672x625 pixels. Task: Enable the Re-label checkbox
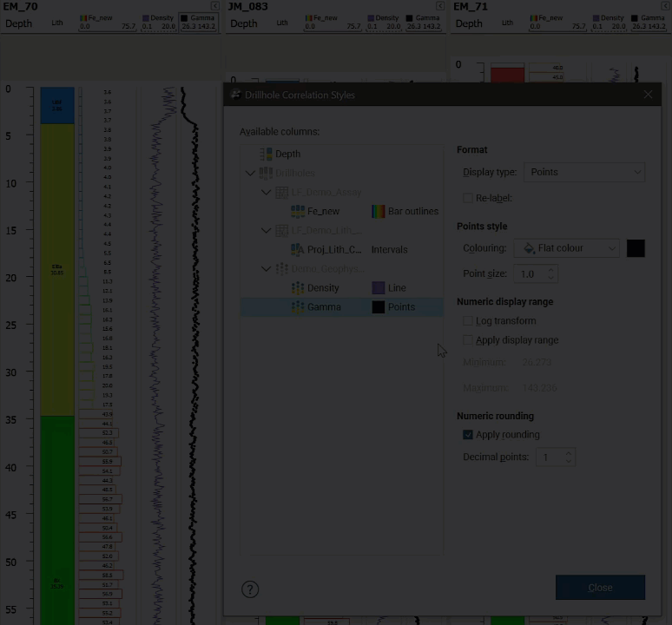tap(469, 198)
